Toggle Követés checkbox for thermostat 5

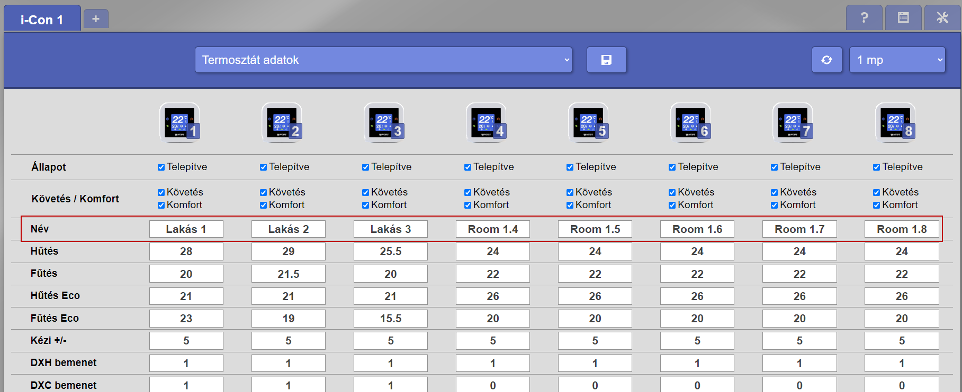tap(570, 192)
